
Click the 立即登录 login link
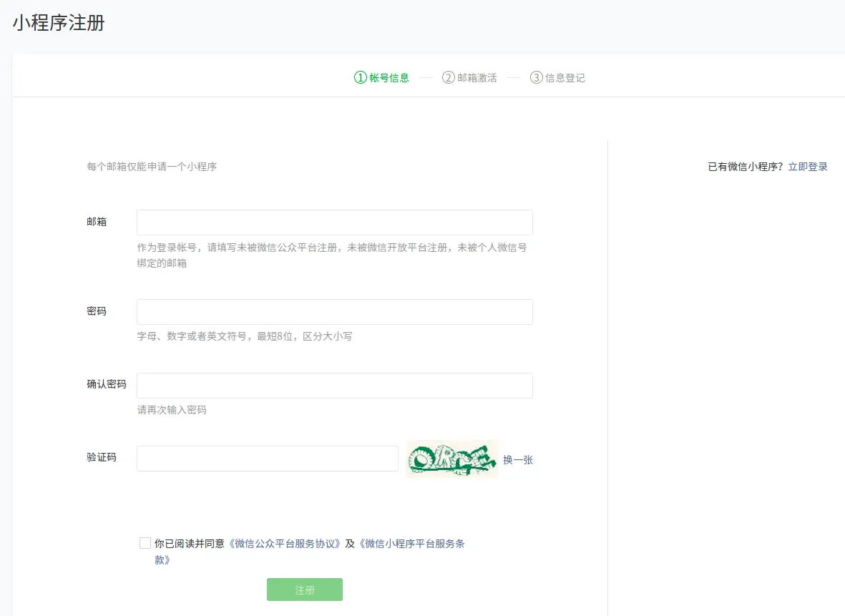[807, 167]
